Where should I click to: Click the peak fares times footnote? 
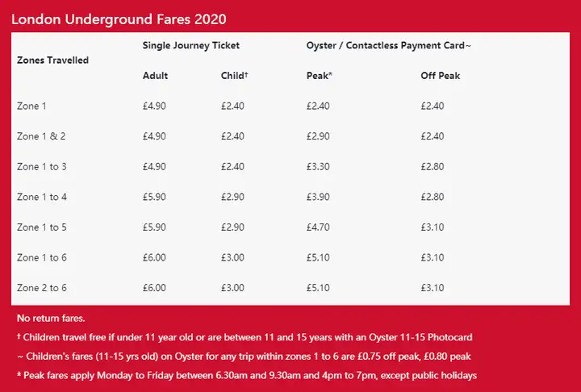(x=247, y=375)
